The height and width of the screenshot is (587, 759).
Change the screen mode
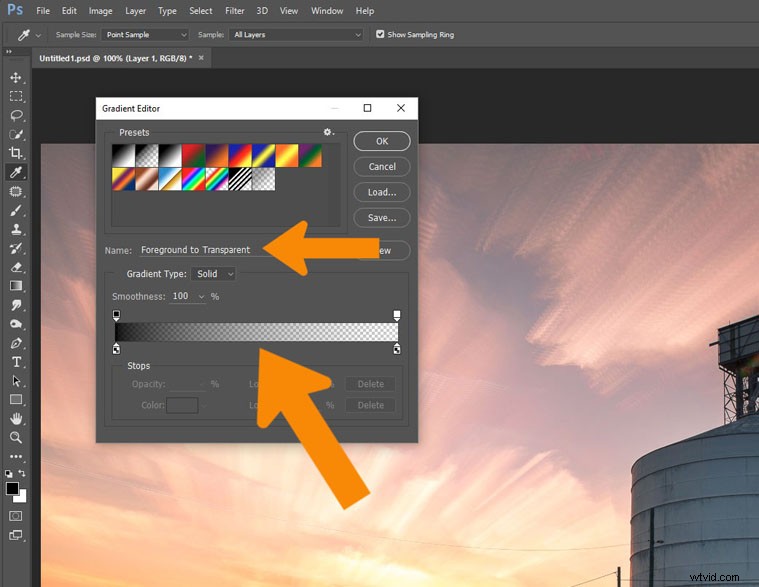click(x=15, y=535)
